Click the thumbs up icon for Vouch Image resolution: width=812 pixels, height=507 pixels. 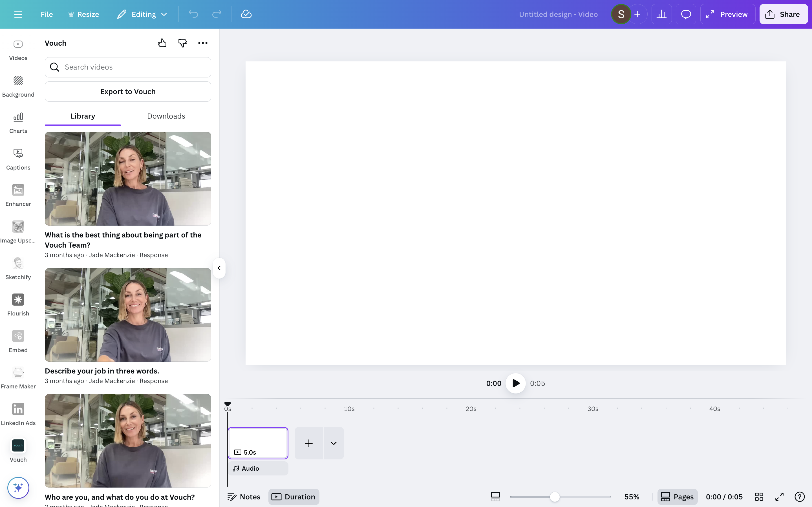click(162, 43)
